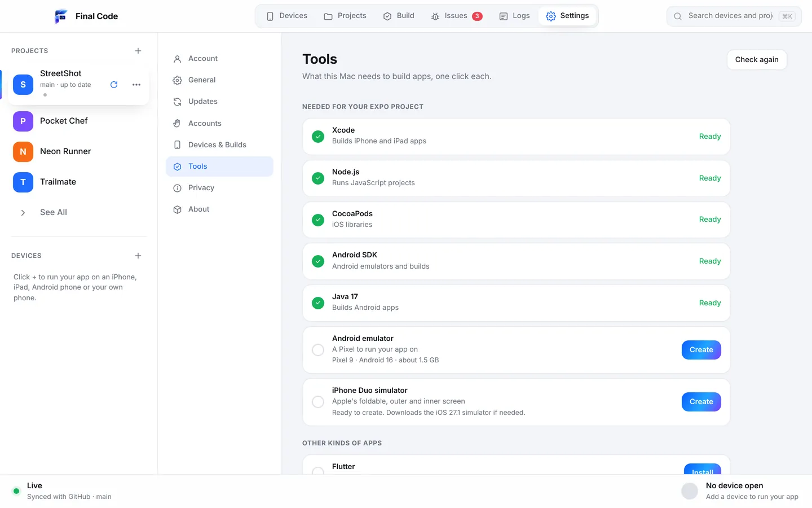Click the Node.js Ready status

[710, 178]
